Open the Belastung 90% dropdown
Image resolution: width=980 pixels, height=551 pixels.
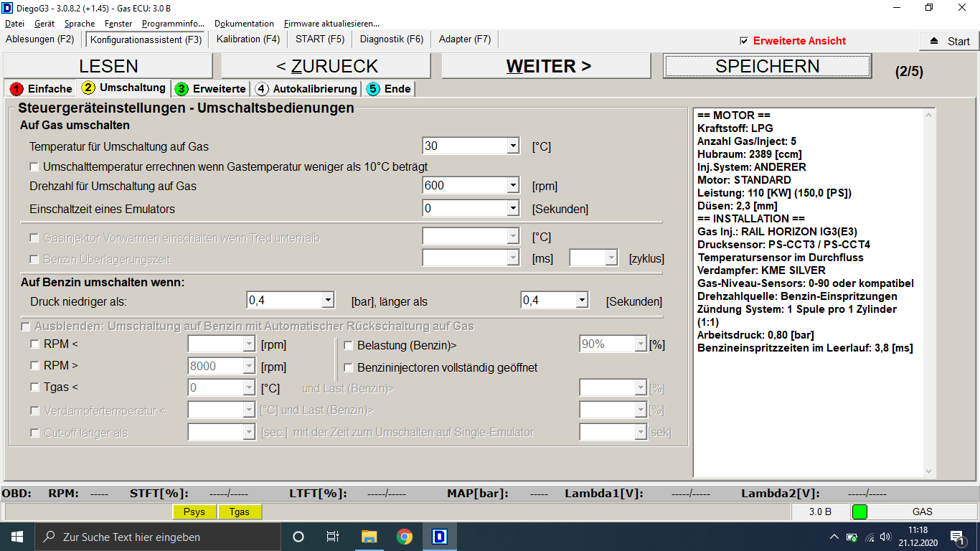(641, 344)
